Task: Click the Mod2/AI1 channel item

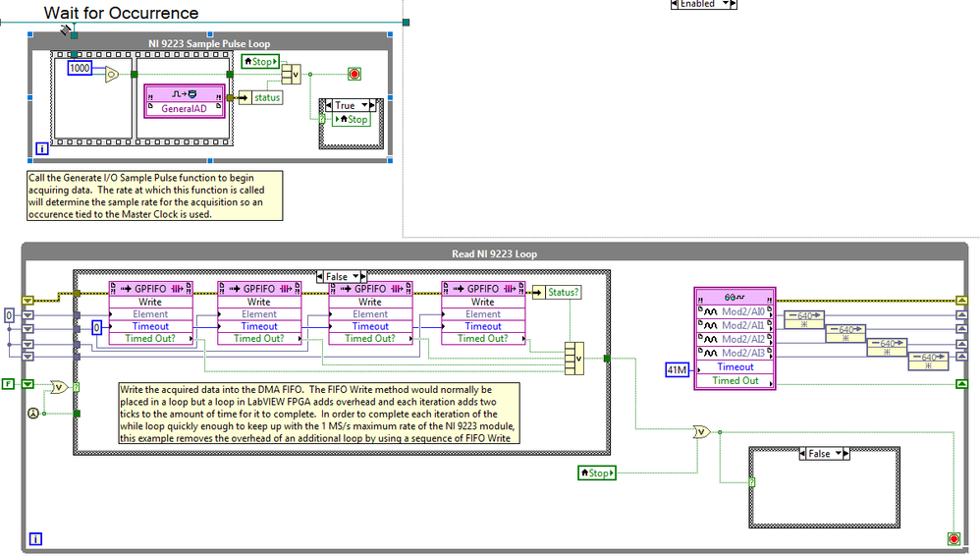Action: point(735,325)
